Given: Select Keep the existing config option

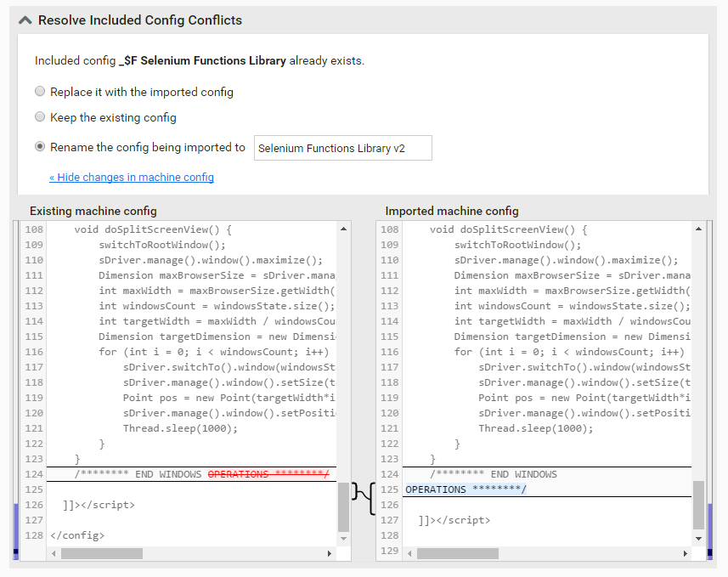Looking at the screenshot, I should point(40,116).
